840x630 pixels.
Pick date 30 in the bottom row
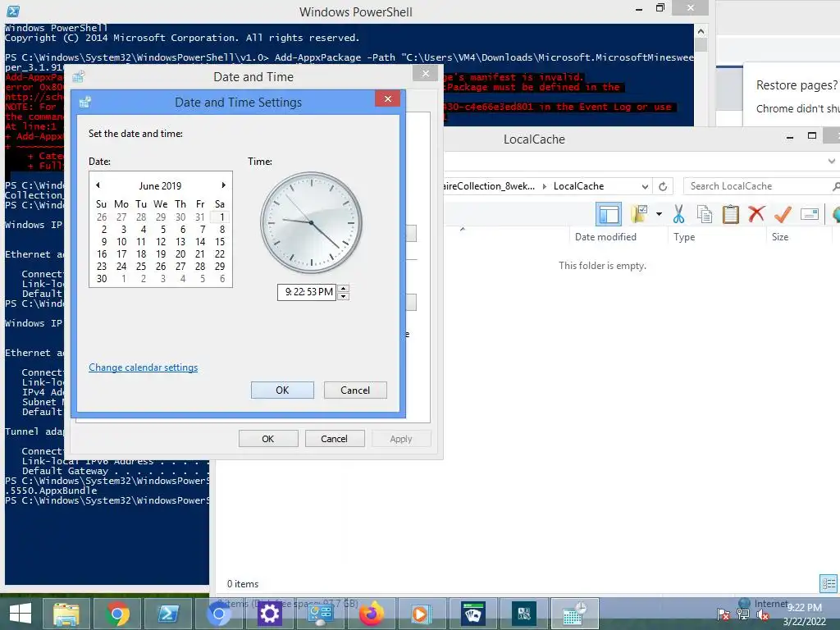click(102, 279)
